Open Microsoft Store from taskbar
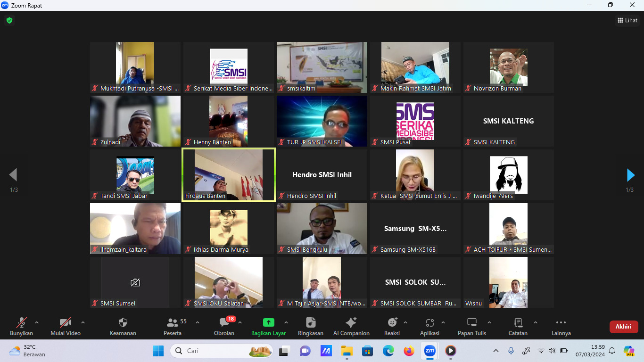The width and height of the screenshot is (644, 362). tap(368, 351)
